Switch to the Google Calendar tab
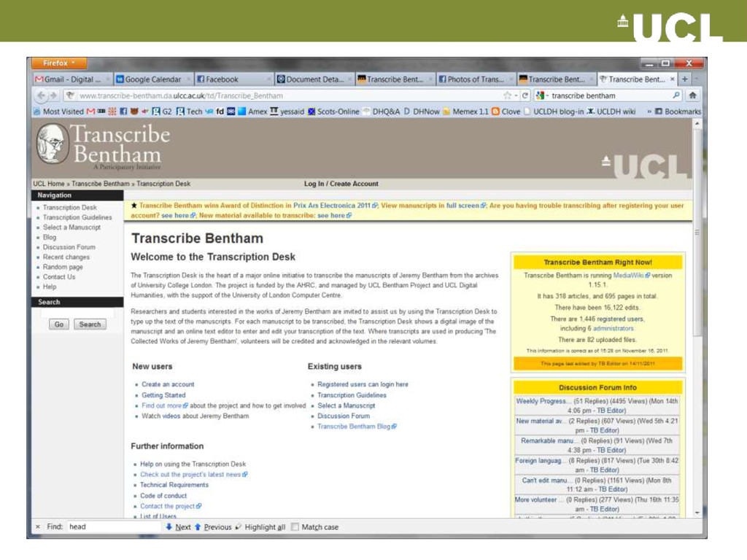Image resolution: width=747 pixels, height=560 pixels. 152,79
